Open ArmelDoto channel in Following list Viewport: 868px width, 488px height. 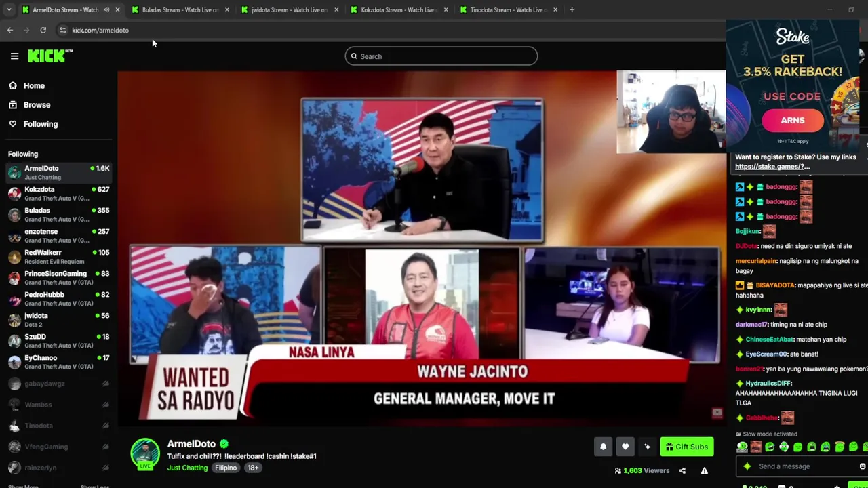[59, 173]
